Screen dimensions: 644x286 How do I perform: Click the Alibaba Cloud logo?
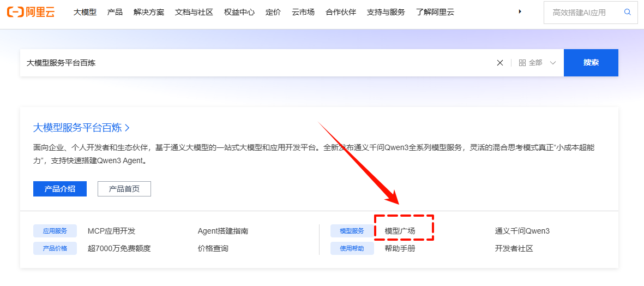coord(31,13)
